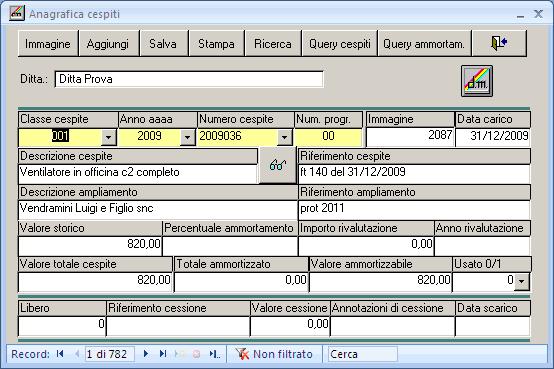Image resolution: width=554 pixels, height=369 pixels.
Task: Click record number box 1 di 782
Action: point(110,354)
